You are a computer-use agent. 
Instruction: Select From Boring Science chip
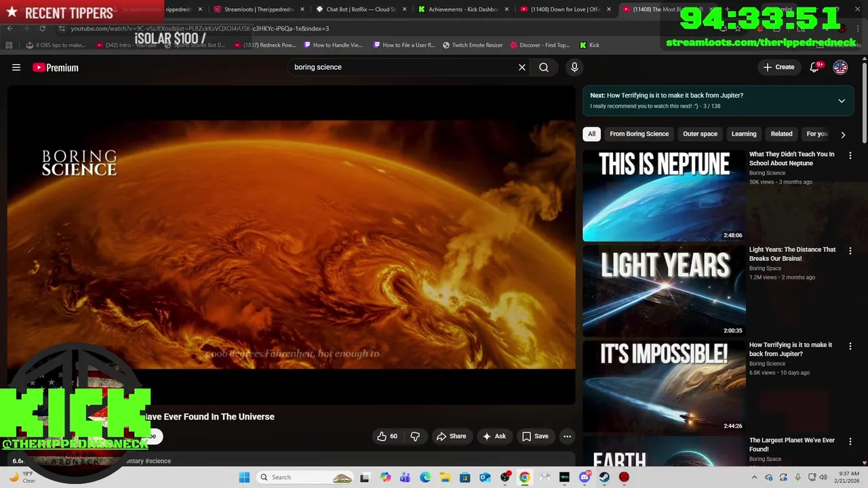point(639,134)
